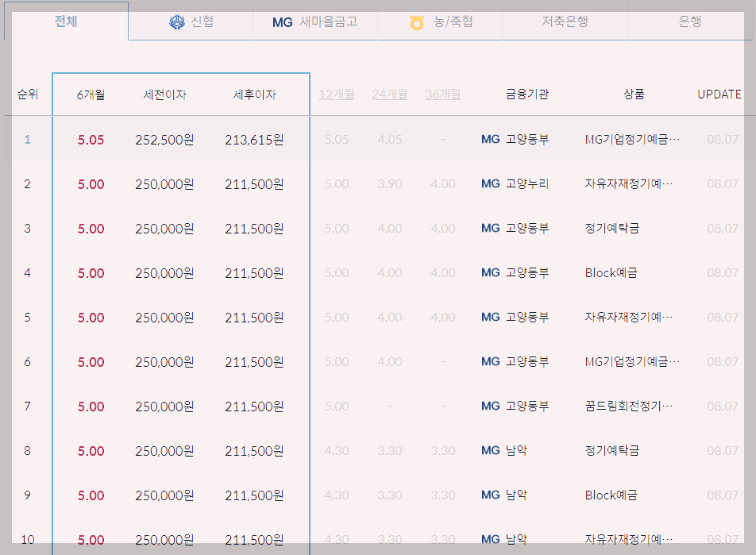The height and width of the screenshot is (555, 756).
Task: Click the 순위 column header
Action: (x=28, y=94)
